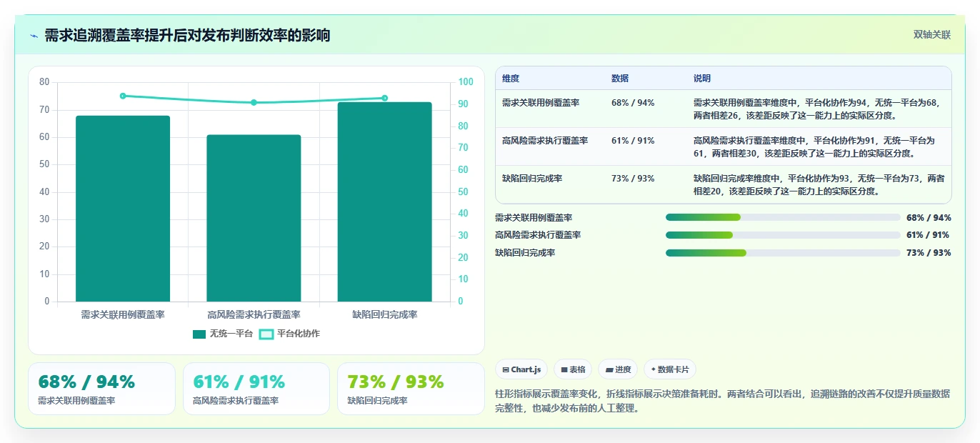Click the 需求关联用例覆盖率 progress bar

coord(783,217)
